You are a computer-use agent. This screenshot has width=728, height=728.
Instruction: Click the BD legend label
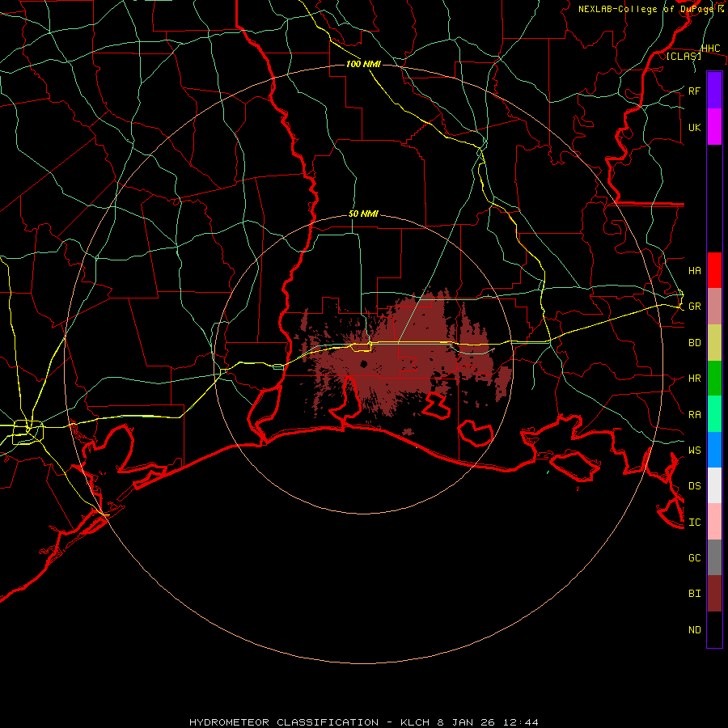694,343
